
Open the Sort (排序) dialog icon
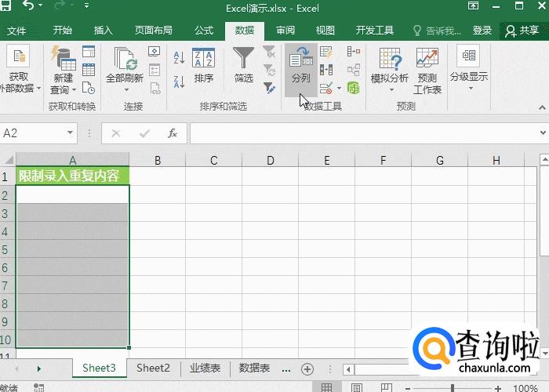click(x=204, y=60)
